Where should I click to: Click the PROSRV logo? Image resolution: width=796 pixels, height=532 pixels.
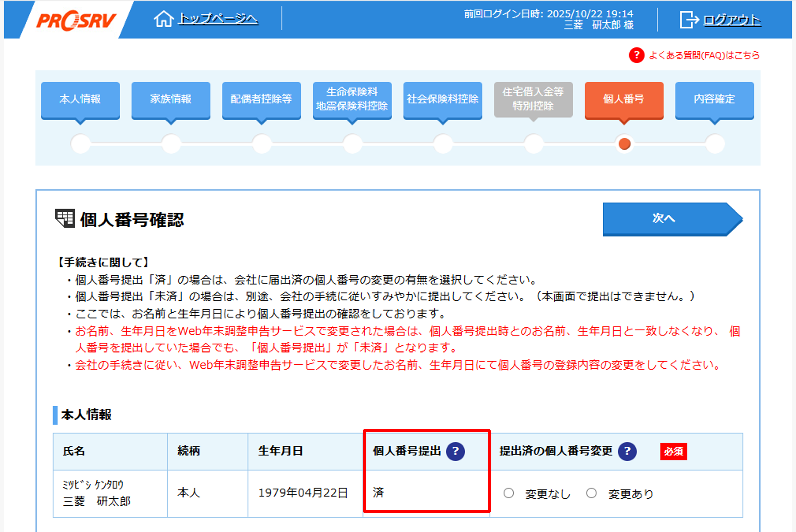(76, 20)
